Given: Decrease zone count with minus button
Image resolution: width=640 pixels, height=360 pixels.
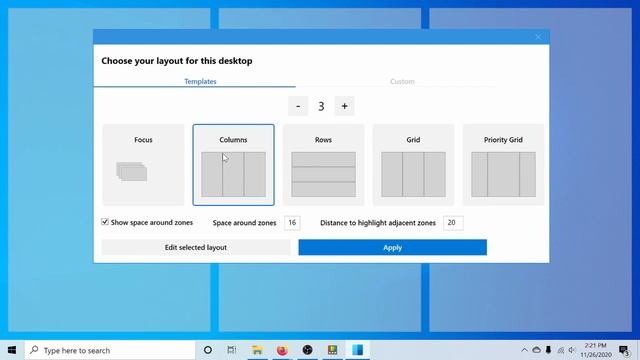Looking at the screenshot, I should tap(298, 106).
